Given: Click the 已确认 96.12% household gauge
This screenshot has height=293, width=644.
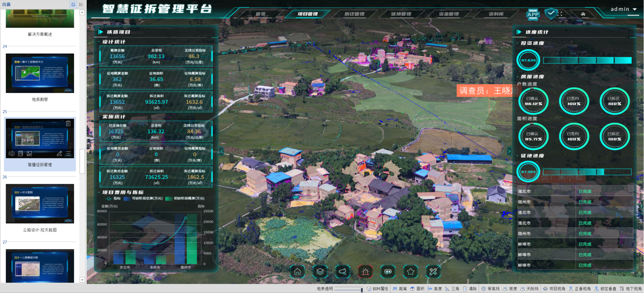Looking at the screenshot, I should pyautogui.click(x=533, y=101).
